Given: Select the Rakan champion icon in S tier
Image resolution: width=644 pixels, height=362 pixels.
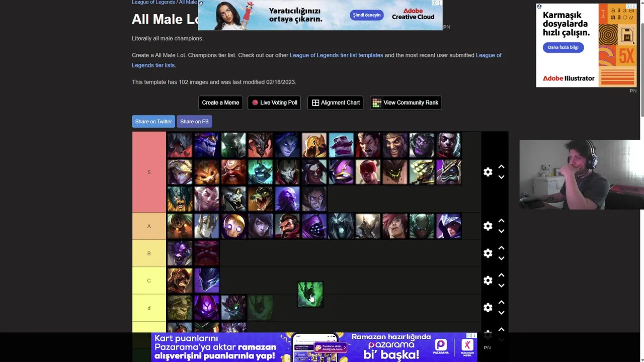Looking at the screenshot, I should pyautogui.click(x=207, y=199).
